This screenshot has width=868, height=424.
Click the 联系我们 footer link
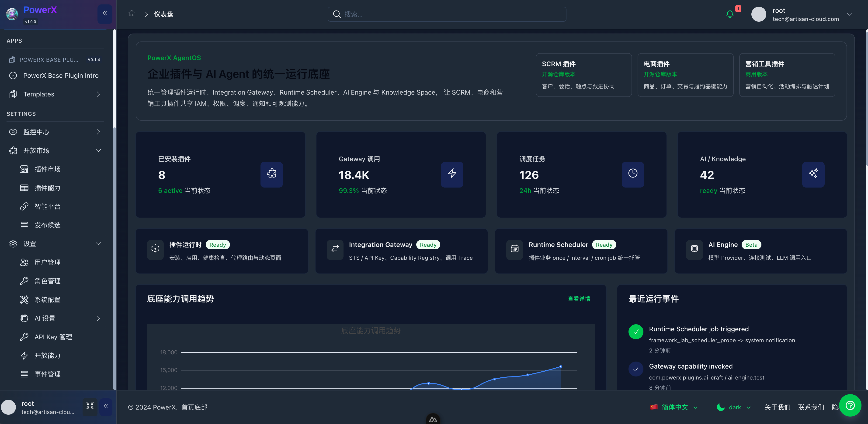click(x=811, y=407)
